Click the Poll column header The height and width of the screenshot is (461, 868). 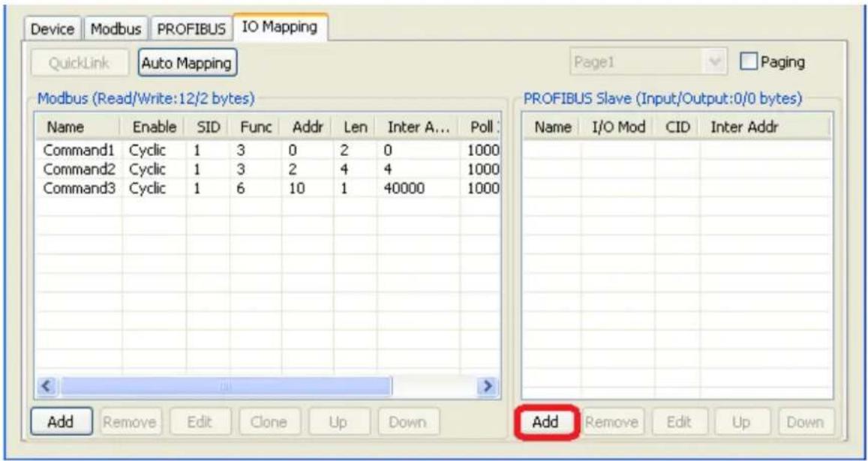point(480,127)
